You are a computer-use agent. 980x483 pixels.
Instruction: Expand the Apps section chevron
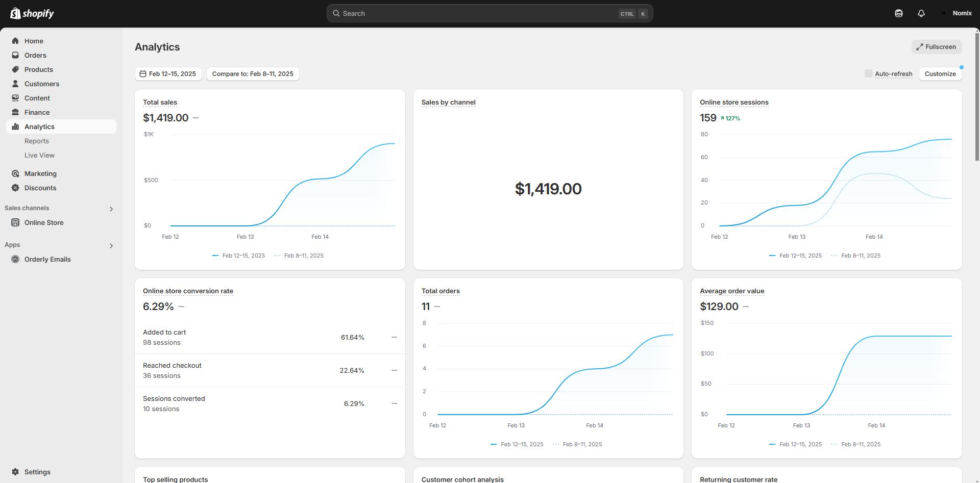coord(111,245)
